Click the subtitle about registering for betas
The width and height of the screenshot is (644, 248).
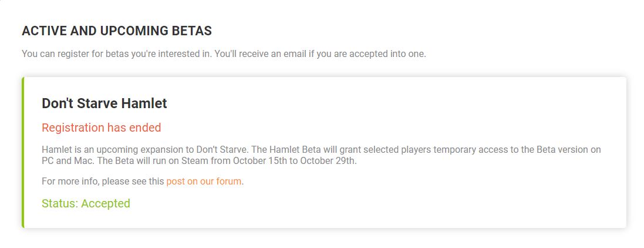pyautogui.click(x=224, y=54)
